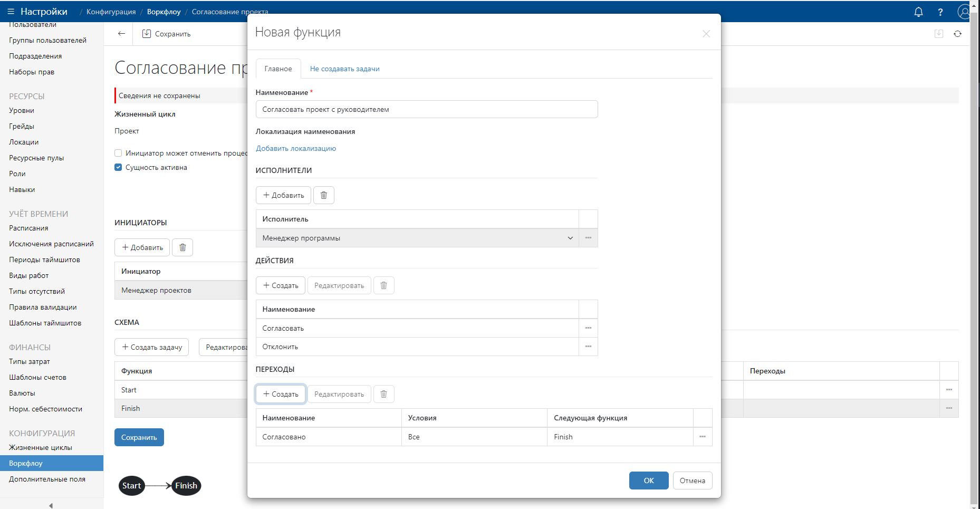Screen dimensions: 980x509
Task: Click refresh icon in page toolbar
Action: click(x=957, y=34)
